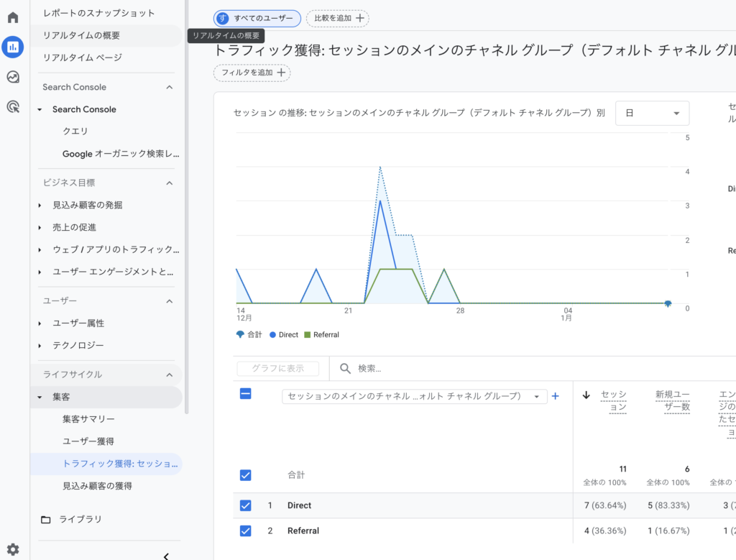Click the plus icon beside dimension dropdown

click(555, 396)
